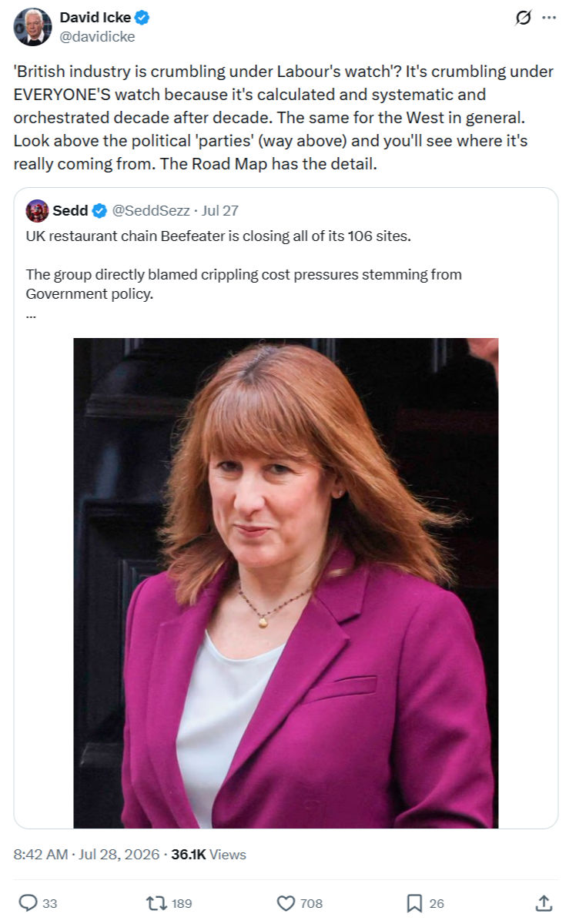This screenshot has width=569, height=924.
Task: Open the David Icke display name link
Action: click(x=95, y=18)
